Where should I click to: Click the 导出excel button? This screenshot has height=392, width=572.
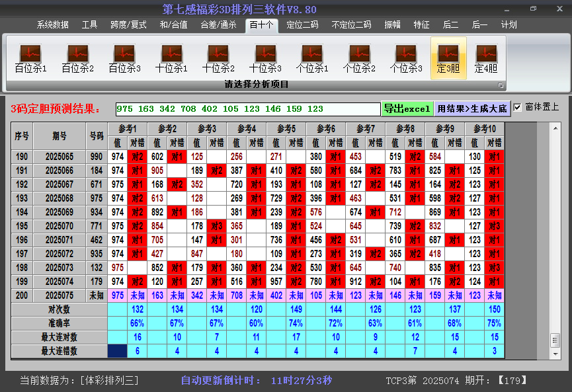[x=407, y=108]
